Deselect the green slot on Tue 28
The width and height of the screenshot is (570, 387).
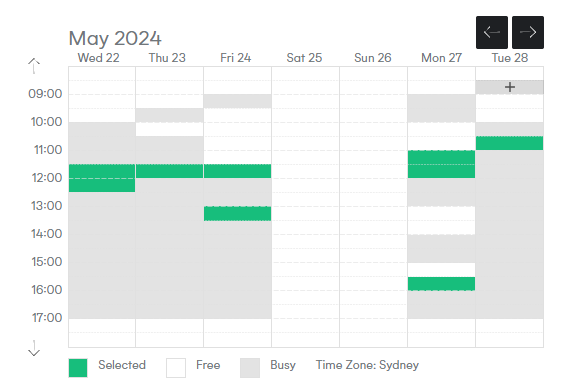pyautogui.click(x=509, y=143)
